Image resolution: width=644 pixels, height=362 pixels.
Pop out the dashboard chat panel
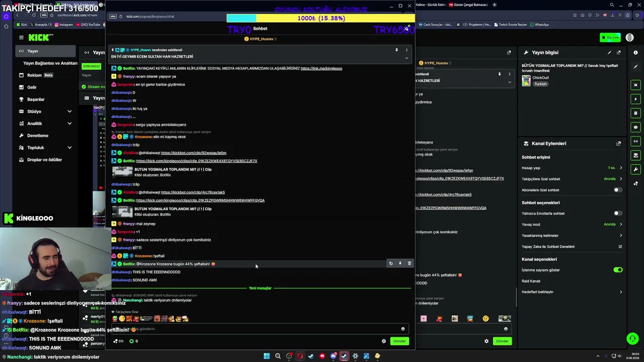click(x=509, y=52)
